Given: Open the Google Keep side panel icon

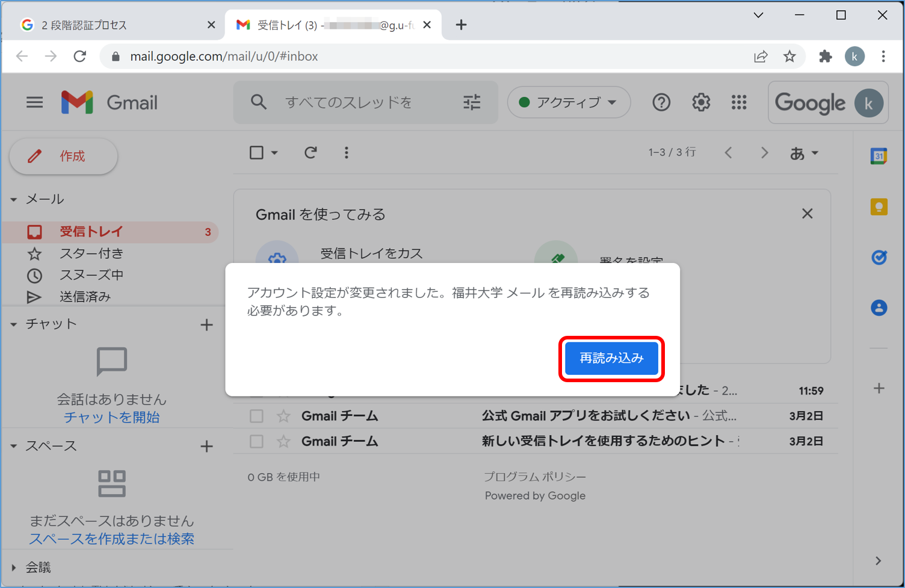Looking at the screenshot, I should [x=879, y=207].
